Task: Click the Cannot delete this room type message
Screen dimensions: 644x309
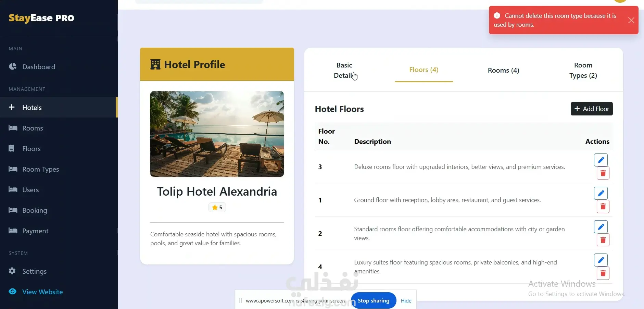Action: point(555,20)
